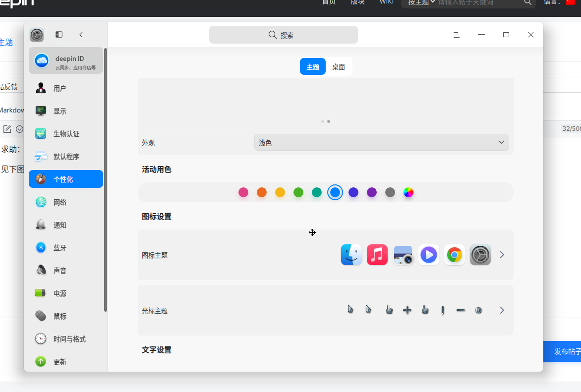Click the 搜索 search field
The height and width of the screenshot is (392, 581).
click(x=284, y=35)
